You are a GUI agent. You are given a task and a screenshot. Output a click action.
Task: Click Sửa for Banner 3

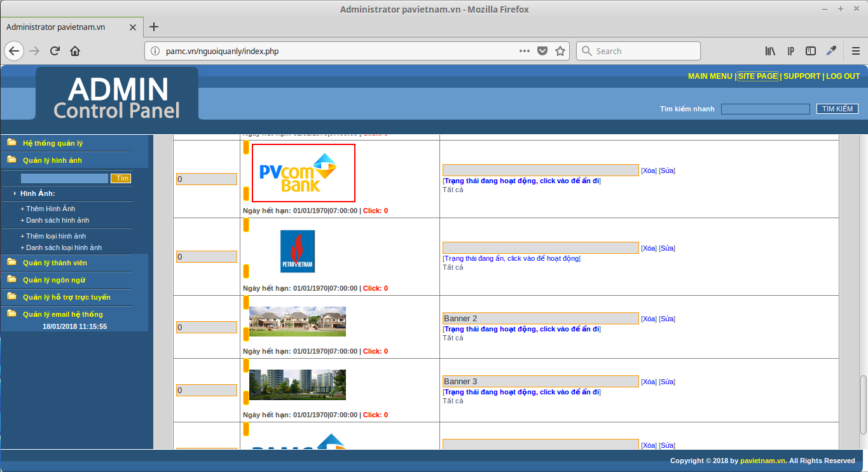click(x=667, y=382)
